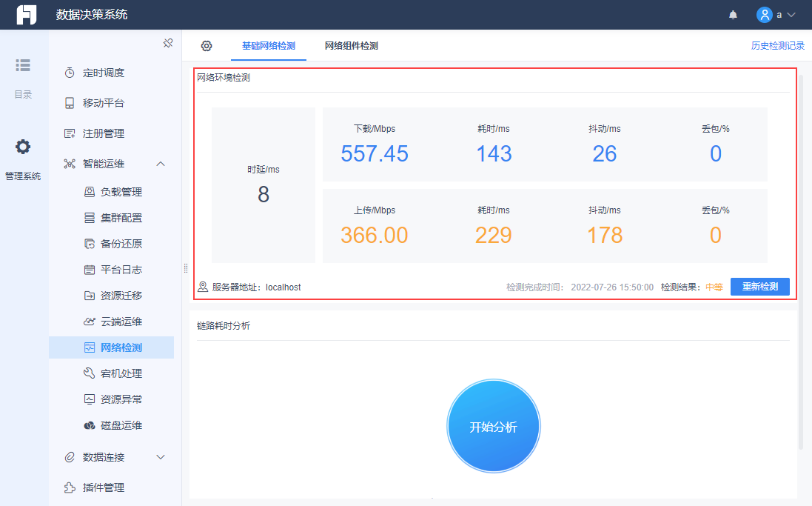The image size is (812, 506).
Task: Click the sidebar resize handle dots
Action: coord(186,268)
